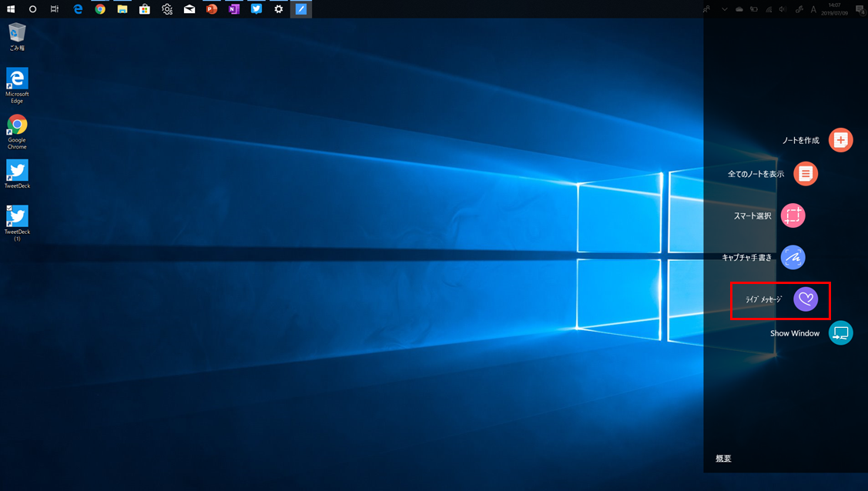This screenshot has width=868, height=491.
Task: Tap the ライブメッセージ heart button
Action: pos(806,299)
